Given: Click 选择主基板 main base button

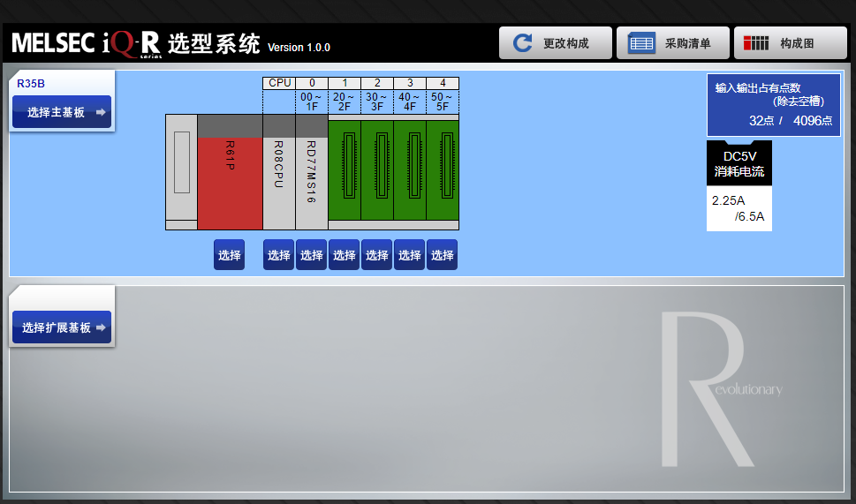Looking at the screenshot, I should [62, 112].
